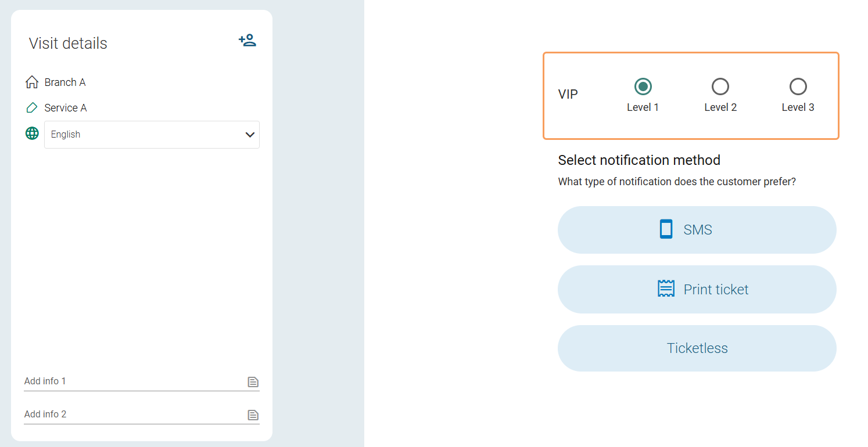Open the English language dropdown
This screenshot has height=447, width=868.
(145, 135)
